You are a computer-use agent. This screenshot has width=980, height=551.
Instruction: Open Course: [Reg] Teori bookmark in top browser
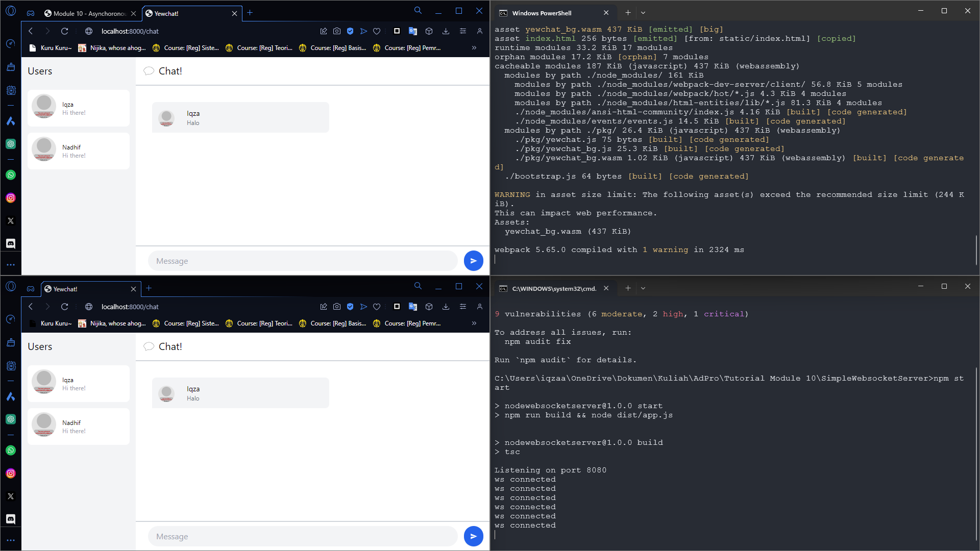tap(259, 48)
